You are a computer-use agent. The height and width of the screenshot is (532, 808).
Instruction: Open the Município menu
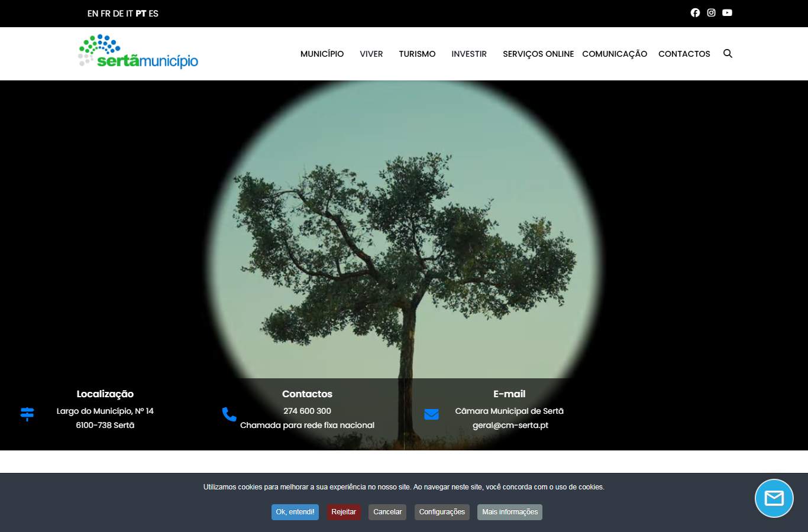(x=322, y=54)
